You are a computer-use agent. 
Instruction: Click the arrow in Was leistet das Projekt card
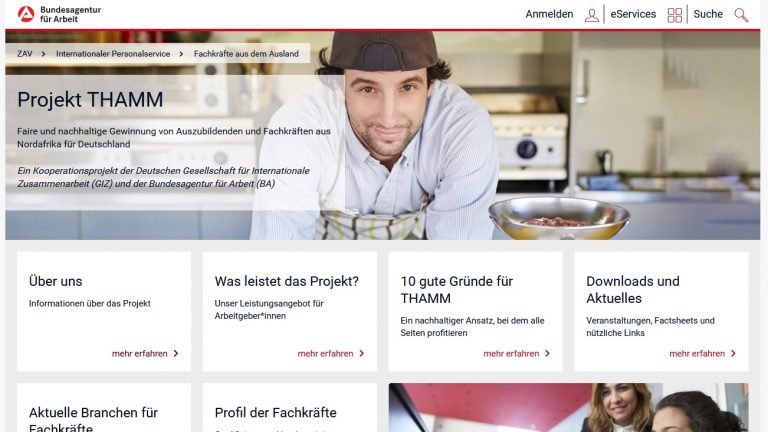pyautogui.click(x=361, y=353)
